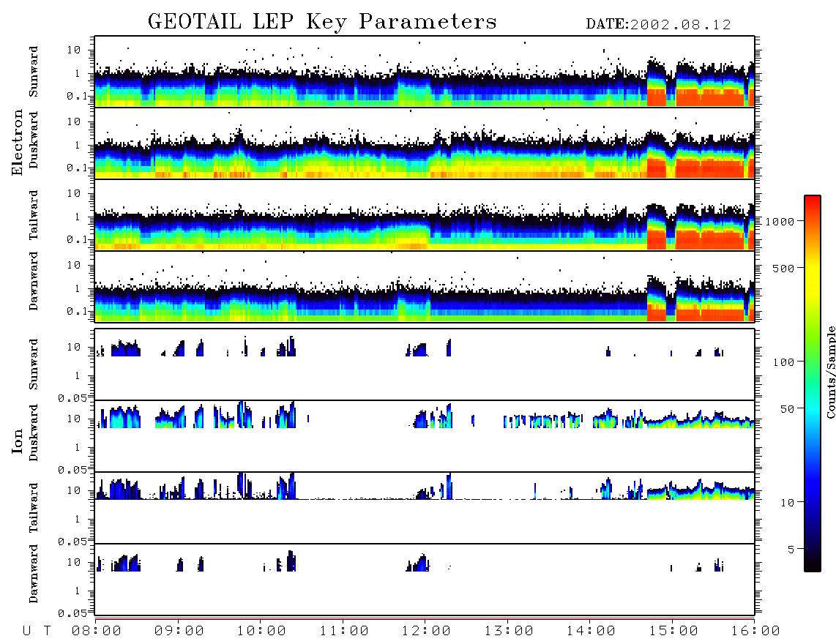Screen dimensions: 836x644
Task: Click the 10:00 time tick label
Action: (x=261, y=632)
